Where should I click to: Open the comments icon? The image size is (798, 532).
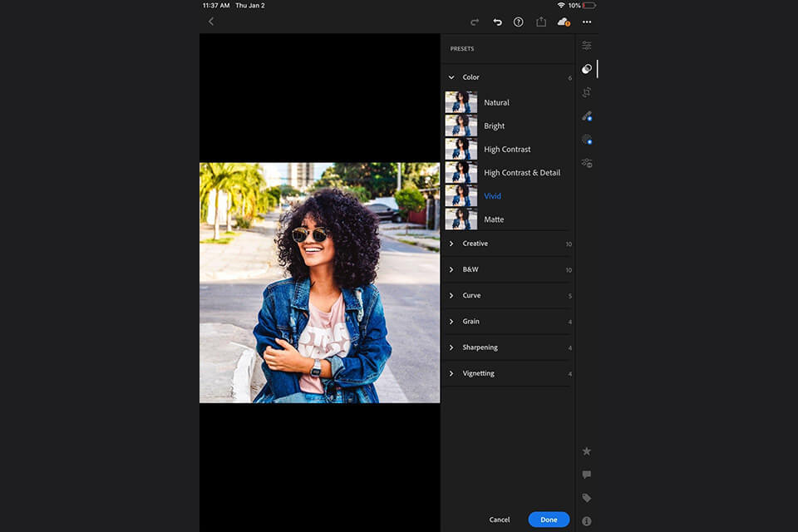point(587,474)
